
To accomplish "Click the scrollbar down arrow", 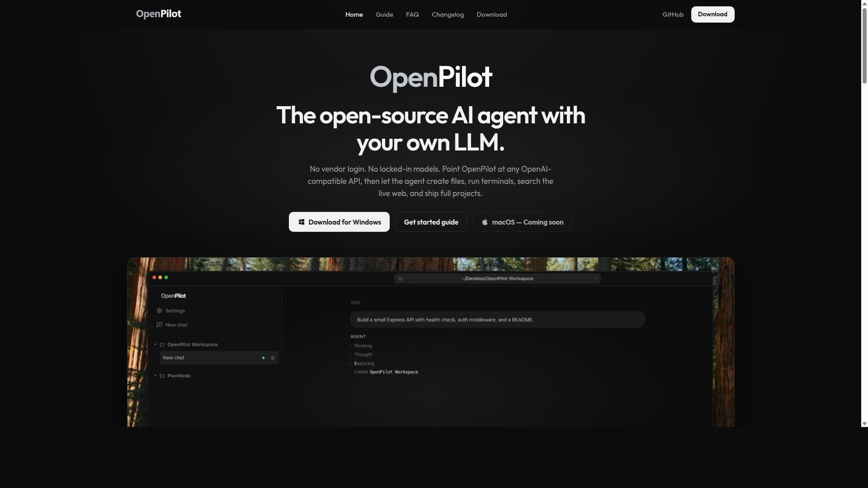I will tap(864, 424).
